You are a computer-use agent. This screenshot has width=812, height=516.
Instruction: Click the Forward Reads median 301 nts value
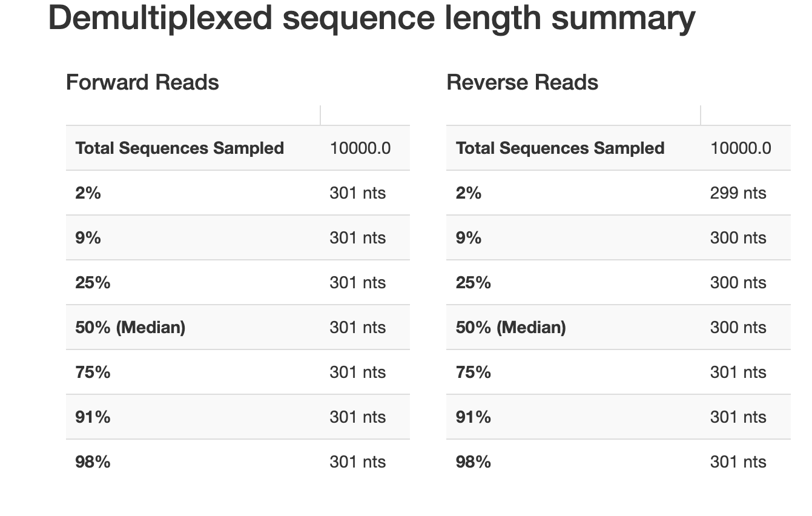point(357,328)
